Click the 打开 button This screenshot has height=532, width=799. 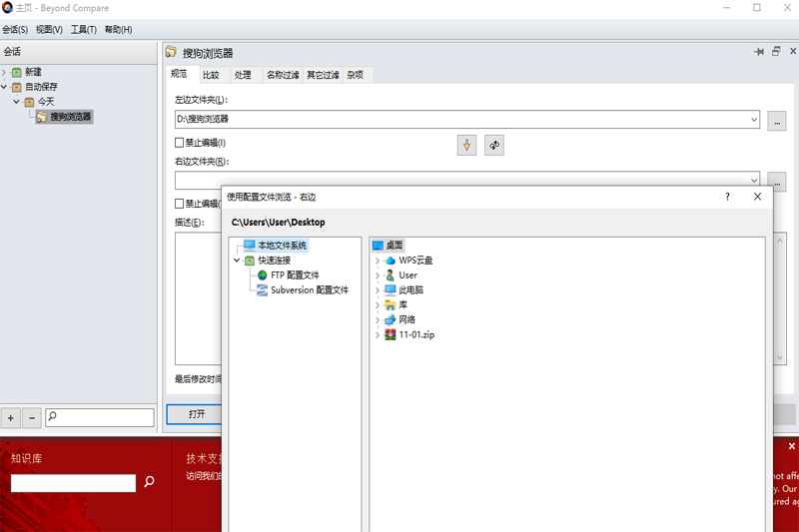coord(197,413)
